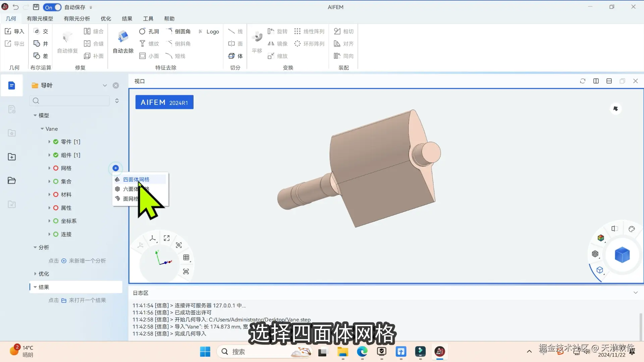Open the 工具 ribbon tab

(148, 19)
